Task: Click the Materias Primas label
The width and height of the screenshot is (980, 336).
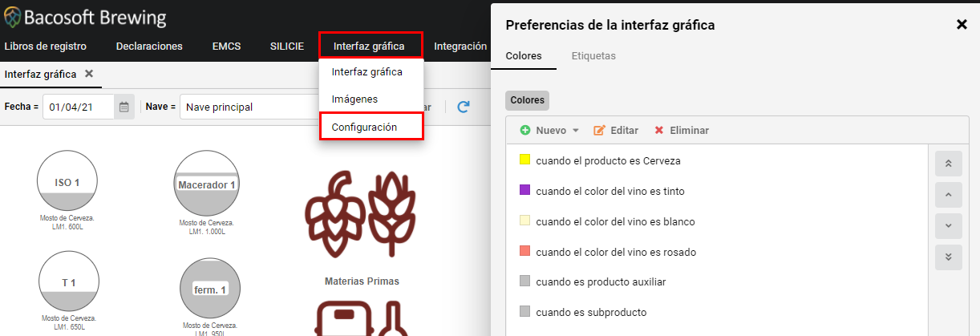Action: pos(362,281)
